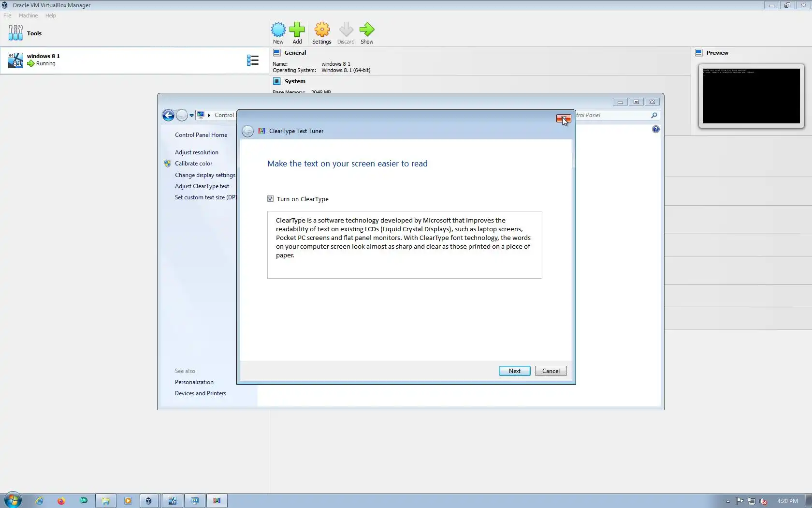This screenshot has width=812, height=508.
Task: Click the Tools icon in VirtualBox sidebar
Action: click(x=15, y=33)
